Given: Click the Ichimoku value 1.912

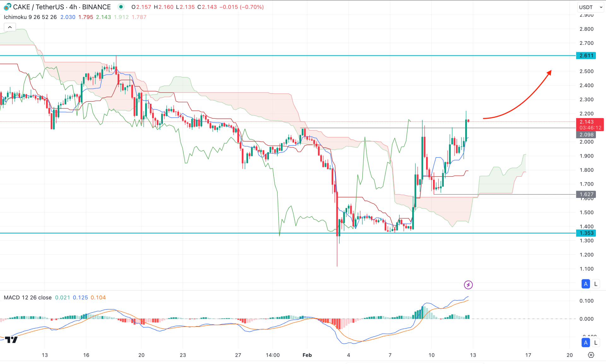Looking at the screenshot, I should (x=122, y=17).
